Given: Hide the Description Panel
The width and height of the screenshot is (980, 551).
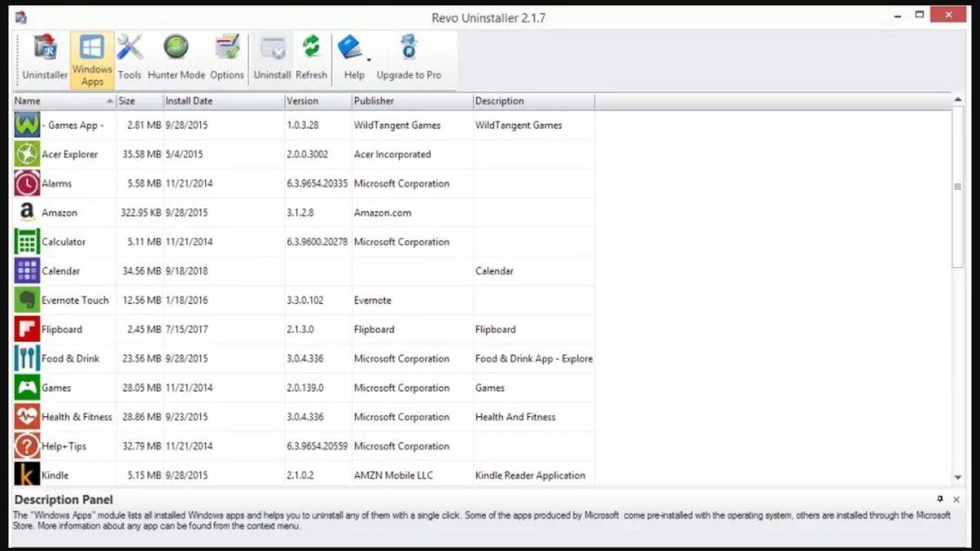Looking at the screenshot, I should (x=955, y=499).
